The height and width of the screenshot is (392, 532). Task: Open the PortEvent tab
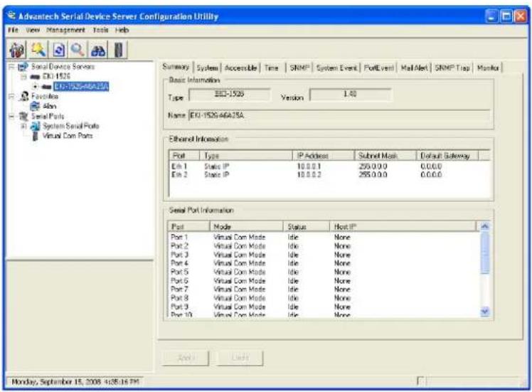(379, 68)
